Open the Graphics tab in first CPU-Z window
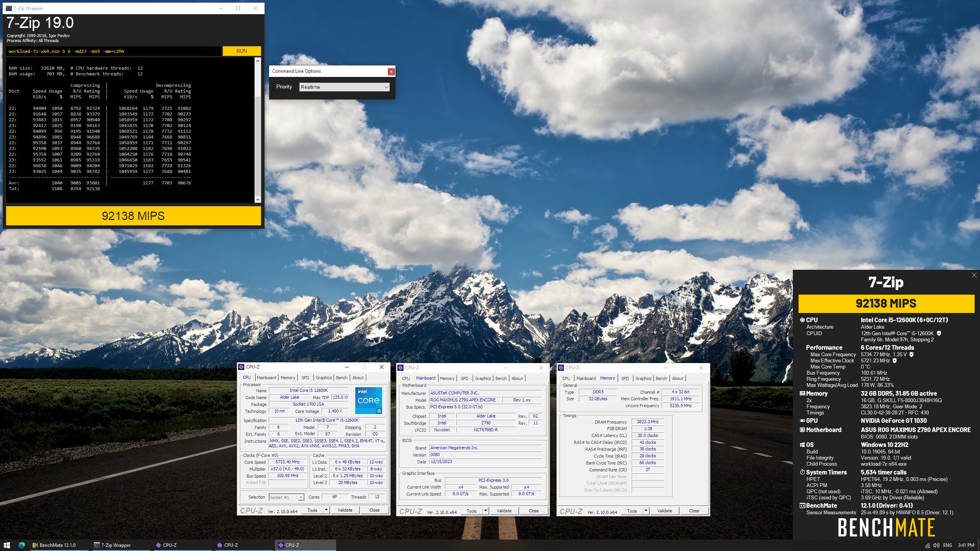Viewport: 980px width, 551px height. click(323, 378)
